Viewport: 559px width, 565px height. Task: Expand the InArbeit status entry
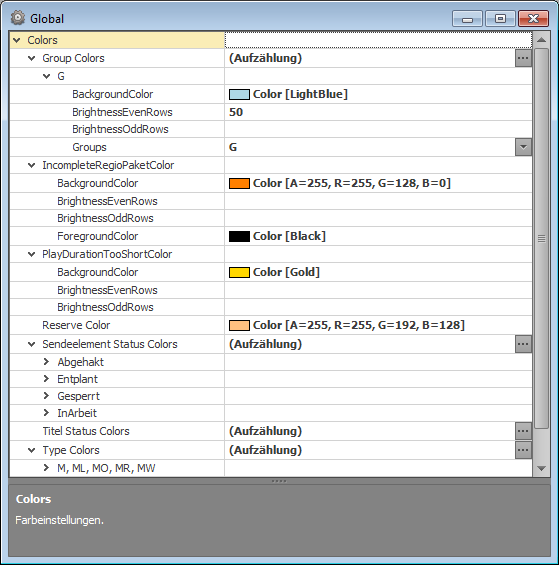tap(46, 413)
